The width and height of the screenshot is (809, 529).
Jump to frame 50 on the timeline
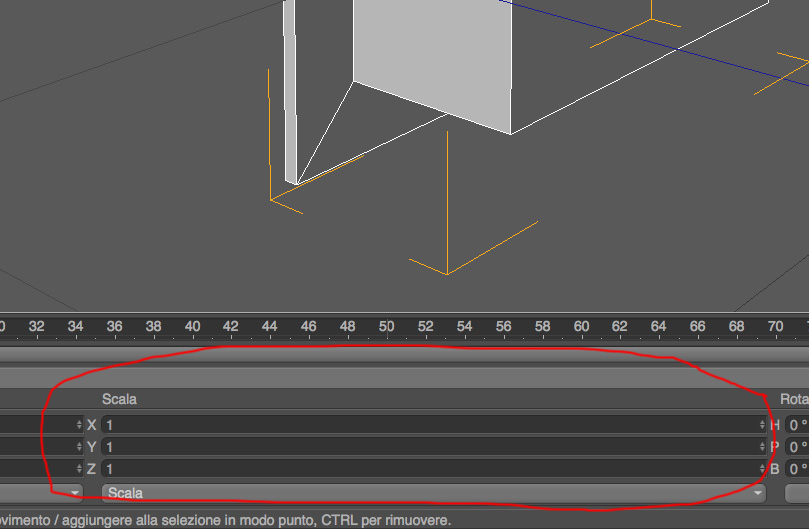(x=386, y=327)
